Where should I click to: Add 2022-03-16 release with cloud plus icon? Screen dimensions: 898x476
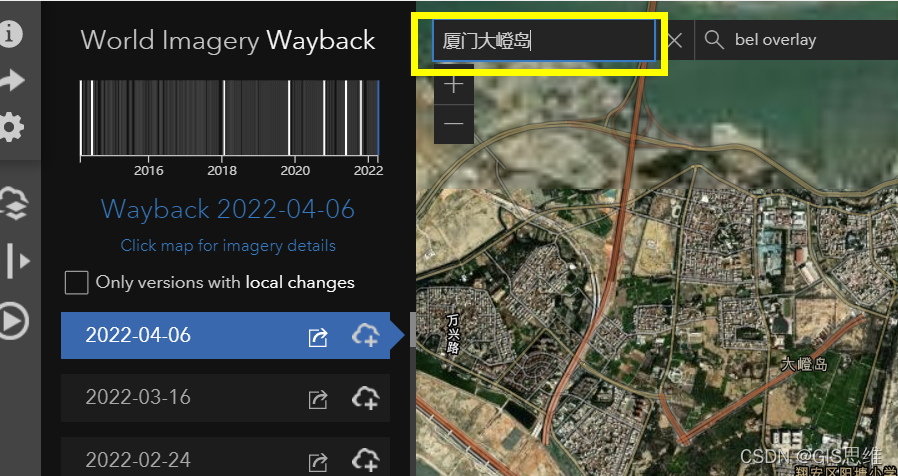tap(365, 398)
